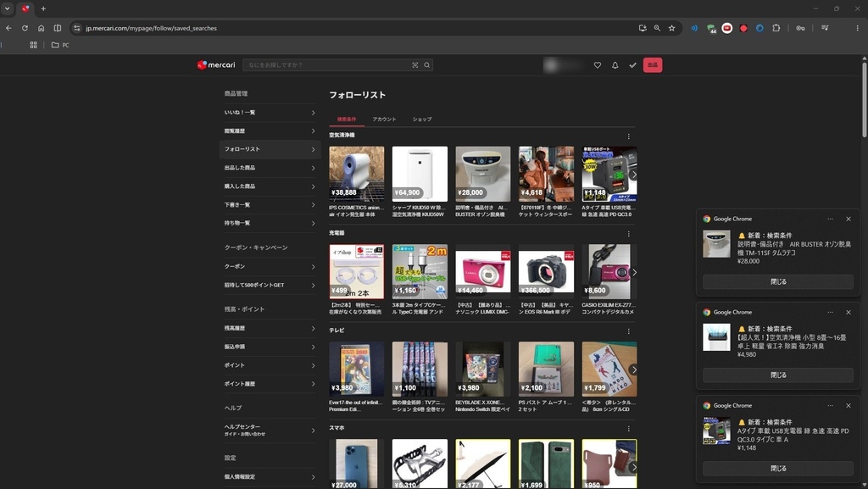This screenshot has width=868, height=489.
Task: Open 下書き一覧 in sidebar
Action: (x=270, y=205)
